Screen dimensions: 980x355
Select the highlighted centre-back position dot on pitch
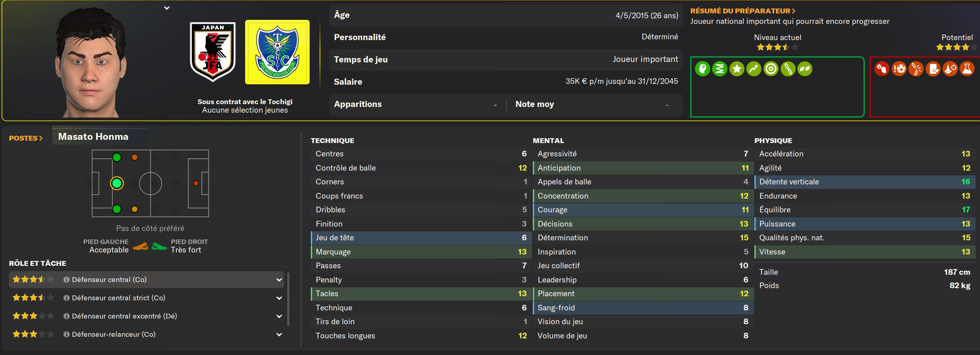click(x=117, y=184)
